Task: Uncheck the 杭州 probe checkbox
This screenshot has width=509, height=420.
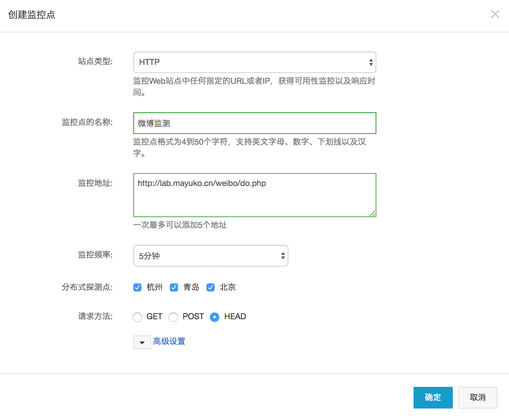Action: point(137,287)
